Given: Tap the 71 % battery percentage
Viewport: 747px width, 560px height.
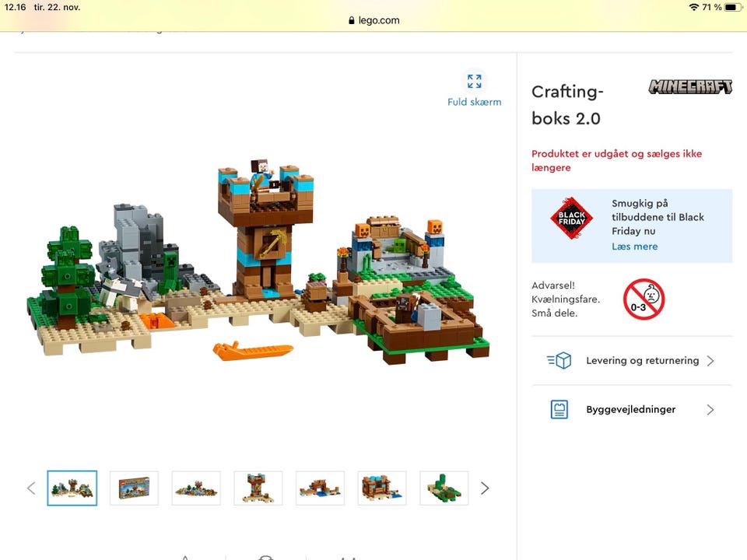Looking at the screenshot, I should [712, 7].
